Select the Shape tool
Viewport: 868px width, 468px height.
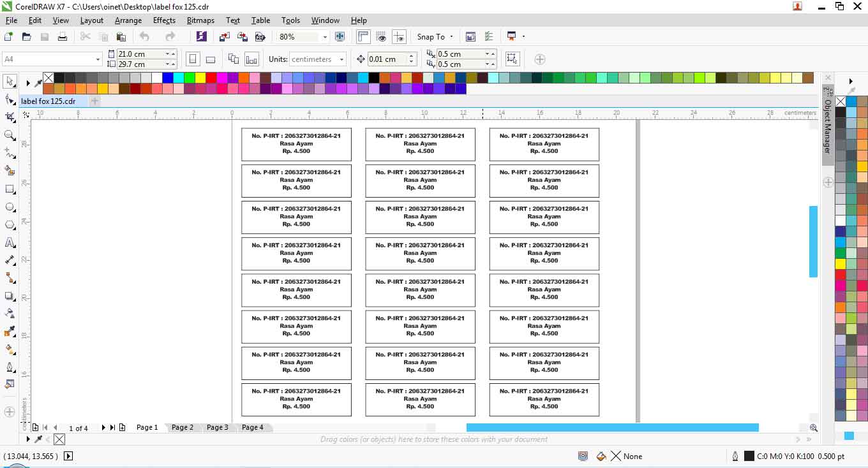10,99
